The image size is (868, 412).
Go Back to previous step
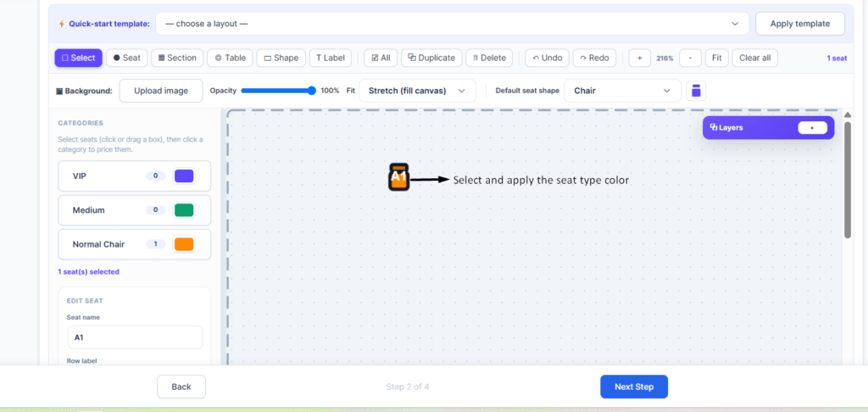(x=181, y=387)
